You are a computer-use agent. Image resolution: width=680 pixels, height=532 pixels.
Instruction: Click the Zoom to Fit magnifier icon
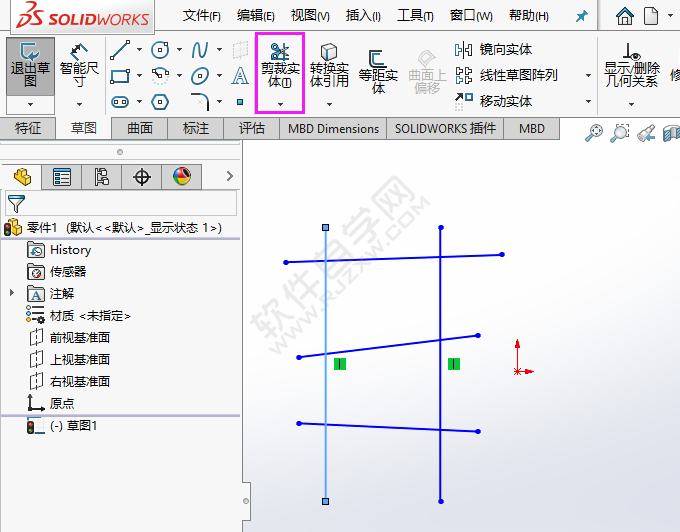click(594, 133)
